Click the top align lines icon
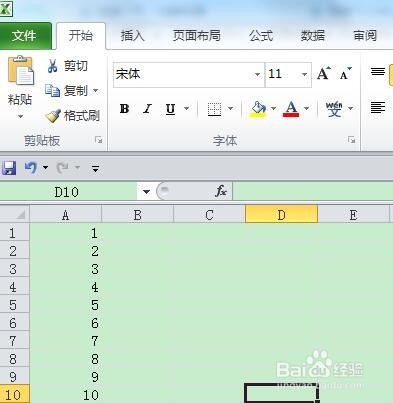The width and height of the screenshot is (393, 403). point(378,72)
